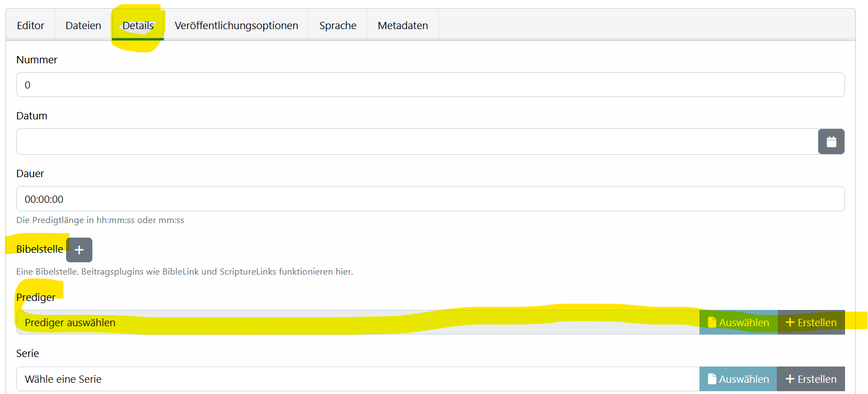This screenshot has height=394, width=868.
Task: Click the 'Wähle eine Serie' field
Action: pyautogui.click(x=357, y=379)
